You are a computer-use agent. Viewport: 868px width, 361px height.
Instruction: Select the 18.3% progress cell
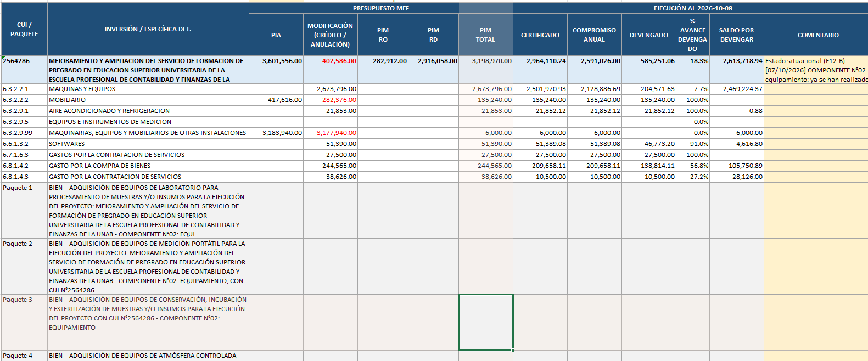point(693,70)
